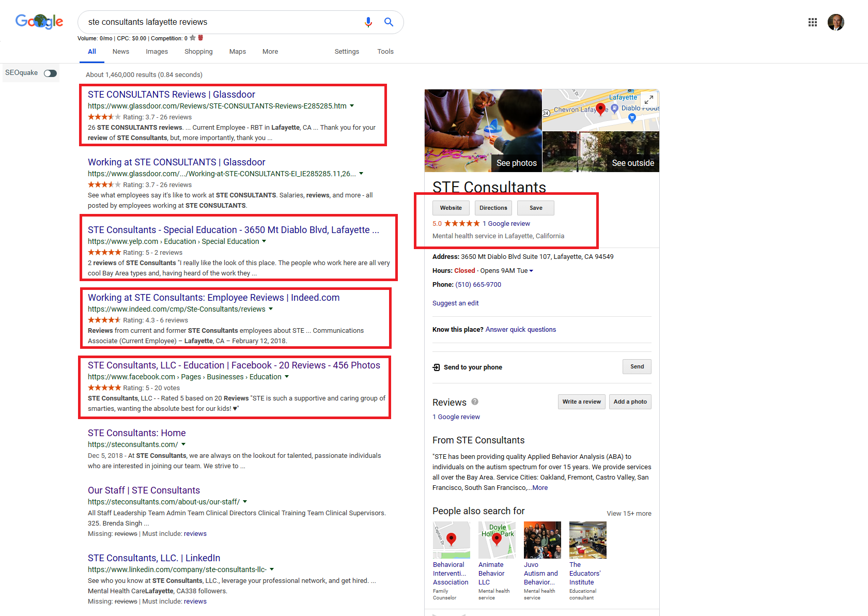Click 1 Google review under Reviews heading
The width and height of the screenshot is (868, 616).
(x=456, y=417)
